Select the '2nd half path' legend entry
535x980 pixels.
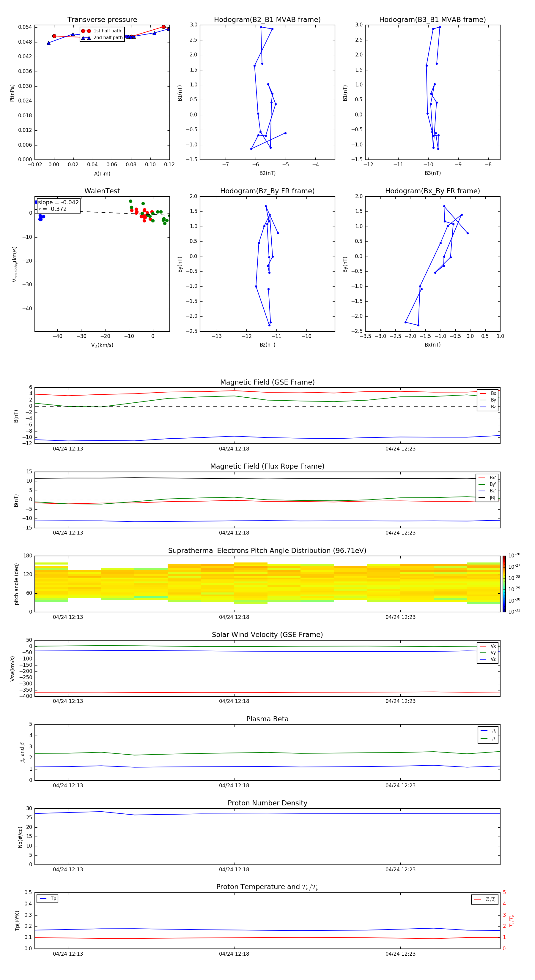102,38
